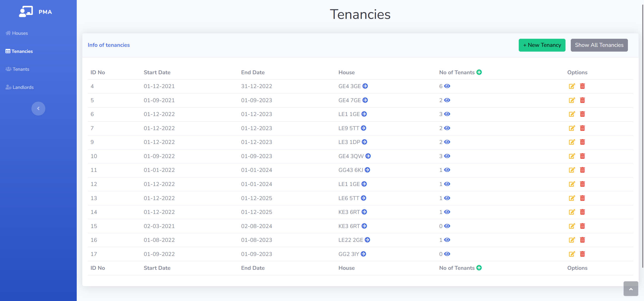
Task: Add tenant using header plus icon
Action: [479, 72]
